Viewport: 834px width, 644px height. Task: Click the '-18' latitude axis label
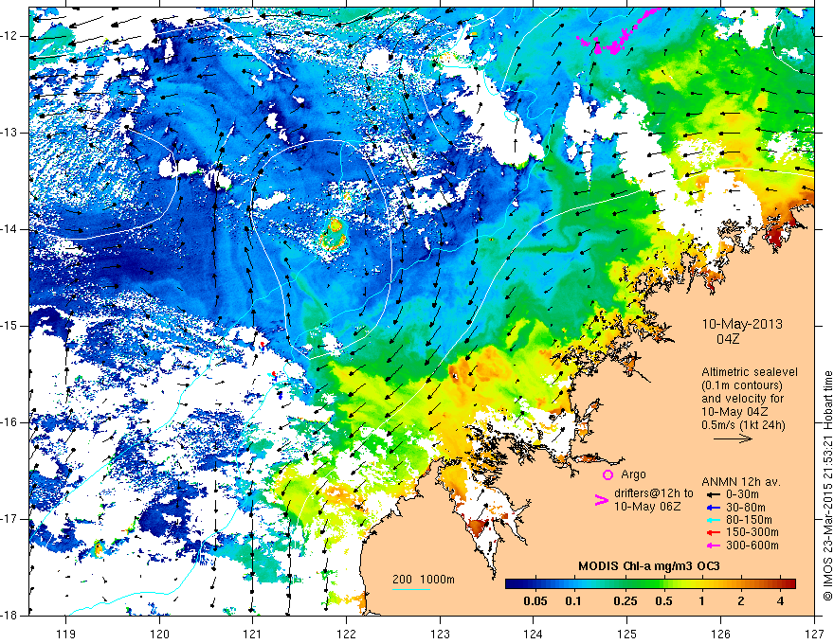click(x=9, y=616)
